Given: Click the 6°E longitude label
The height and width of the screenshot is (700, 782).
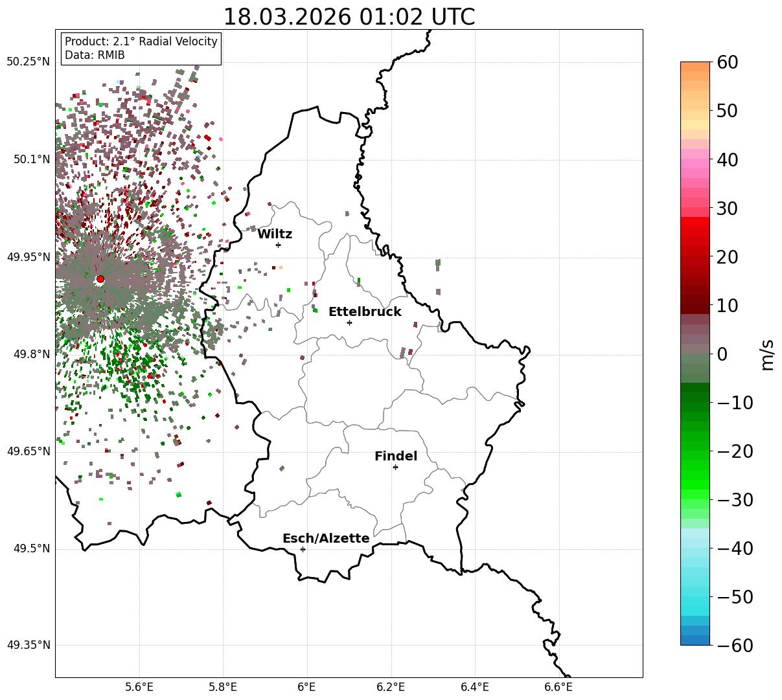Looking at the screenshot, I should click(x=306, y=687).
